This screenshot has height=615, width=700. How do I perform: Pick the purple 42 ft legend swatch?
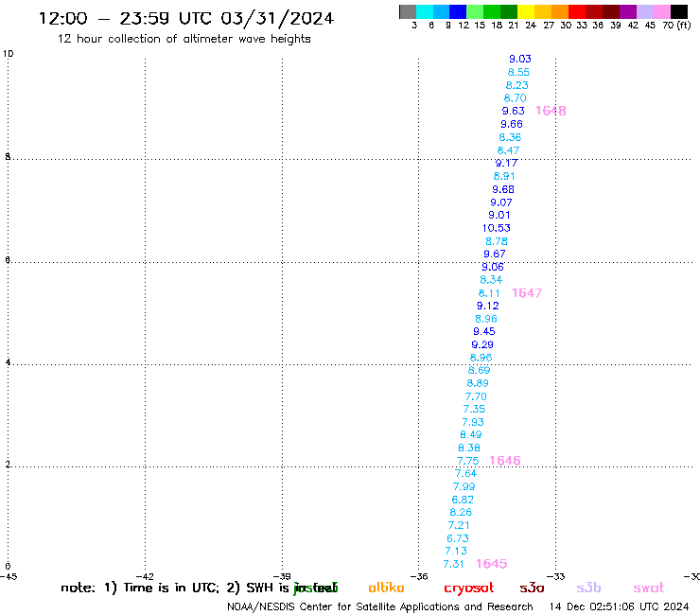point(628,11)
